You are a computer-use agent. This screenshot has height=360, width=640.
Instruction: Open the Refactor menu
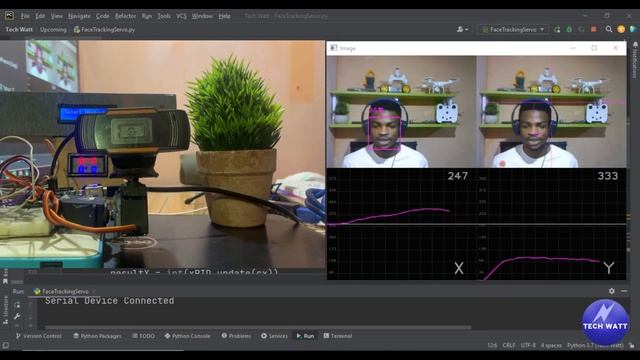coord(125,16)
